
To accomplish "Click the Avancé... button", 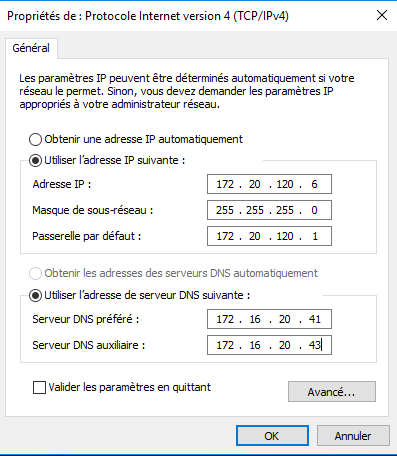I will pos(332,392).
